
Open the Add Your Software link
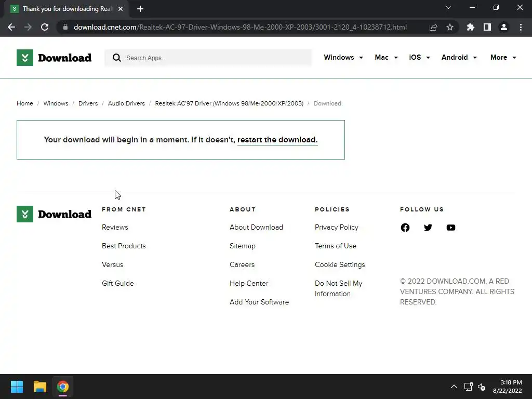(259, 302)
